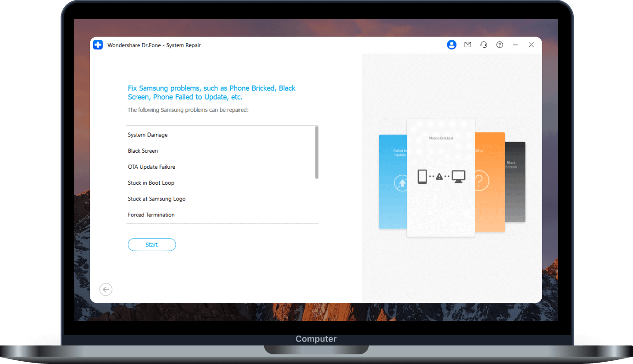Select the blue Failed to Update card
The width and height of the screenshot is (633, 364).
[x=393, y=182]
